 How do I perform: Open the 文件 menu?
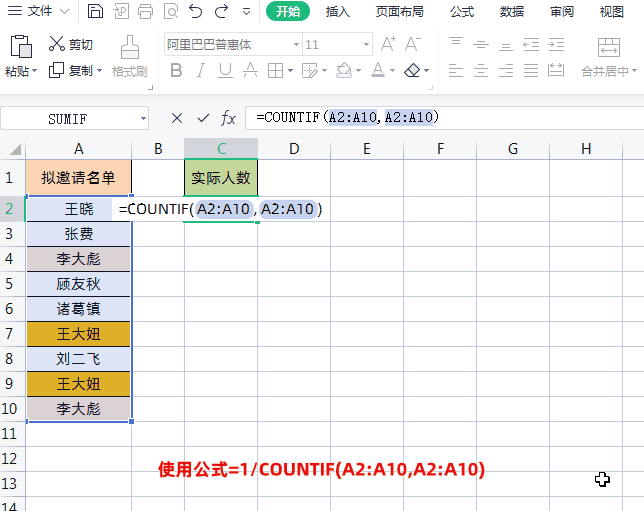(x=39, y=11)
